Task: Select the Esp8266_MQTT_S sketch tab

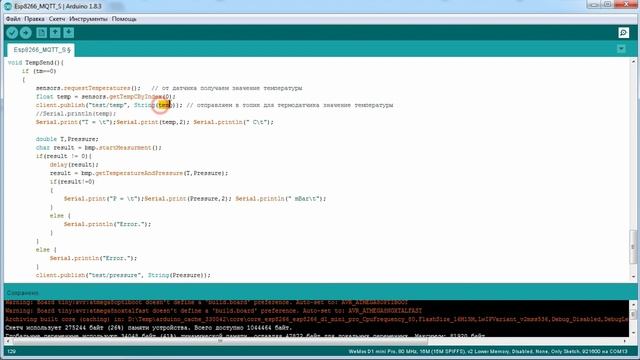Action: click(x=41, y=50)
